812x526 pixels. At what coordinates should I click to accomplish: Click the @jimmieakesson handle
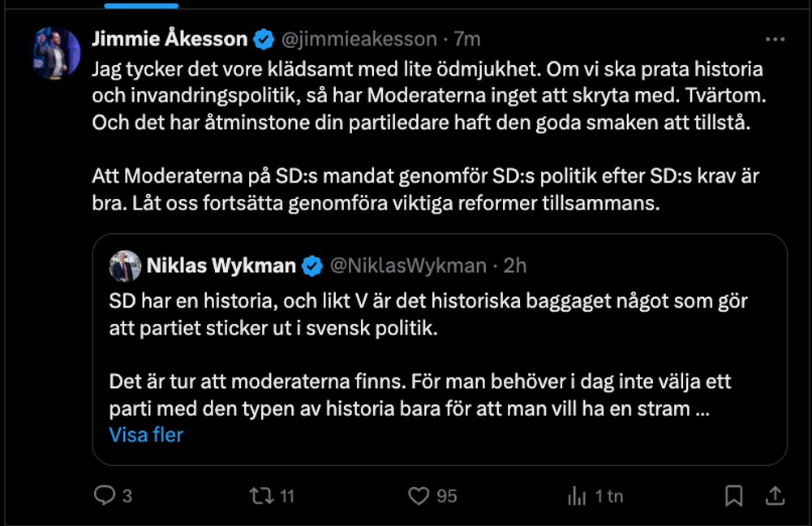[359, 38]
